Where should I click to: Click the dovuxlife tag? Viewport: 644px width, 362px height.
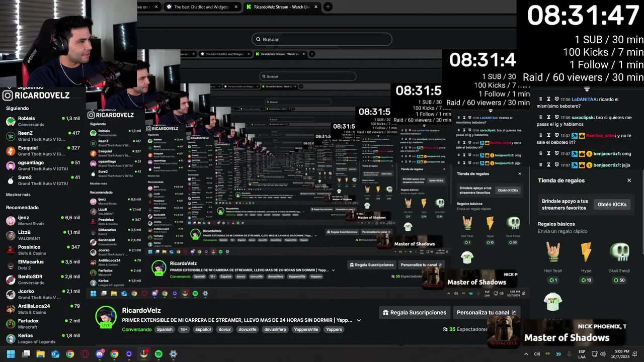click(247, 330)
